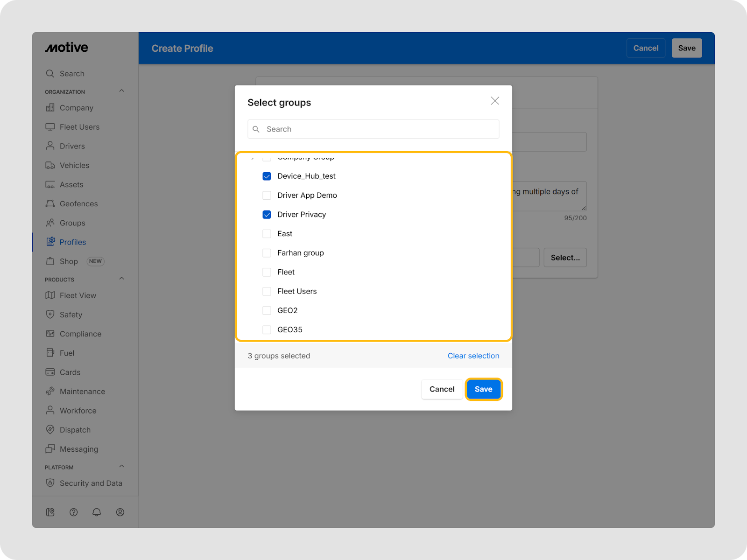Open the user account profile icon

click(120, 512)
